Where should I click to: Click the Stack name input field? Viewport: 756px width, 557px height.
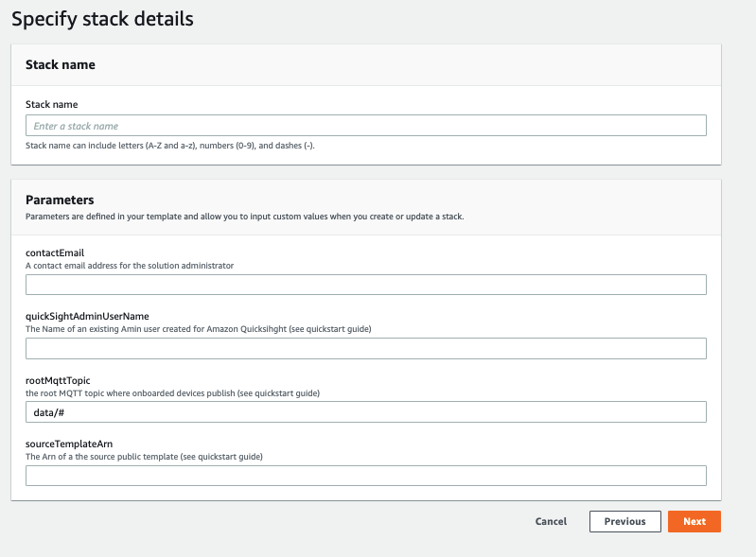click(x=366, y=125)
